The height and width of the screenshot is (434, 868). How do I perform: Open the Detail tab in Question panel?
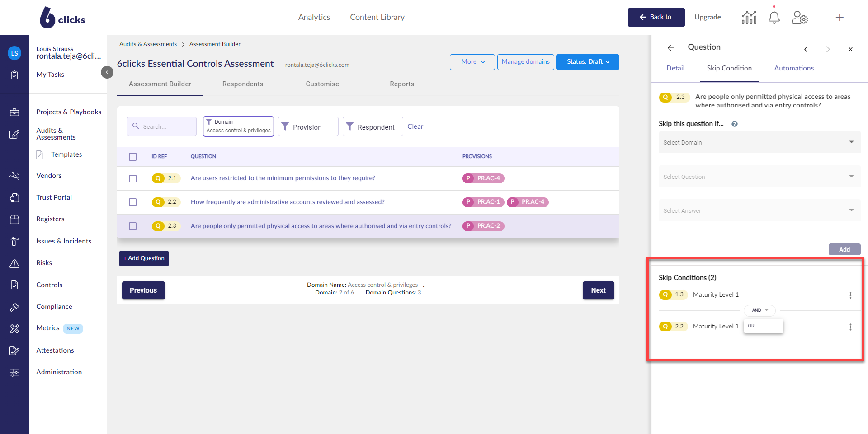point(675,68)
